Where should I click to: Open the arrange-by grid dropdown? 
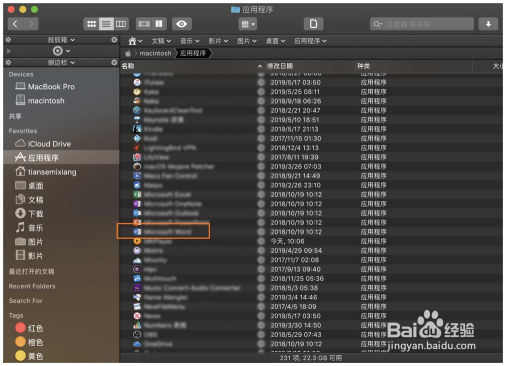[x=248, y=24]
